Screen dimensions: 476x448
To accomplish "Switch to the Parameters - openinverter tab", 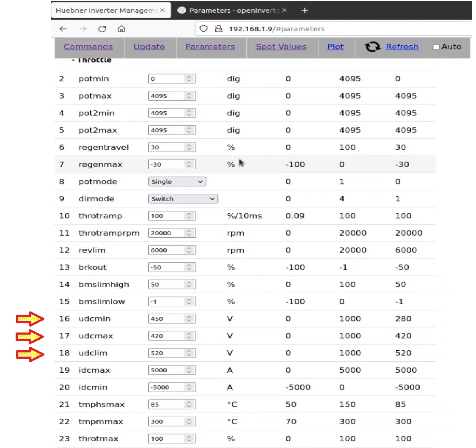I will click(233, 10).
